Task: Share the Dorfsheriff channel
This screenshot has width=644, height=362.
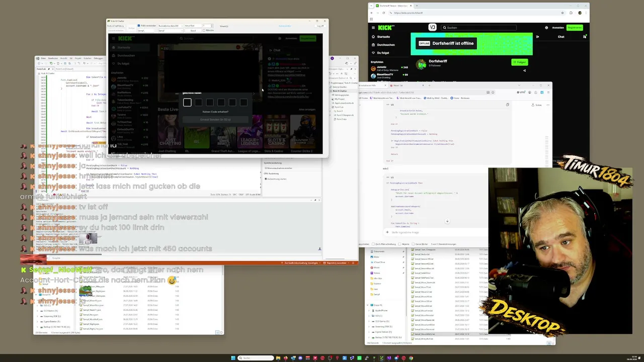Action: click(x=524, y=70)
